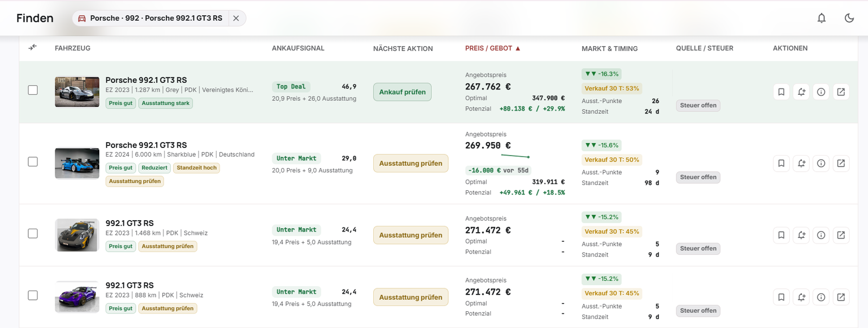Click the ANKAUFSIGNAL column header

pyautogui.click(x=298, y=48)
